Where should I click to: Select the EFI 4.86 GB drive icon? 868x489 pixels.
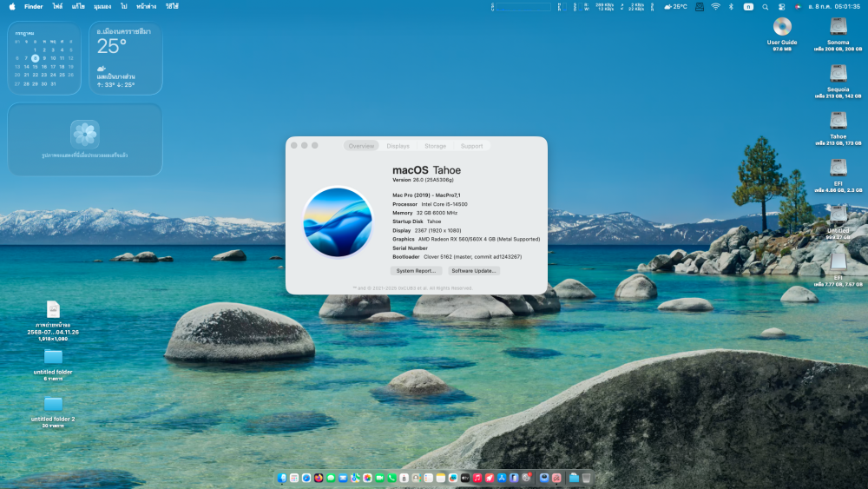click(x=838, y=168)
